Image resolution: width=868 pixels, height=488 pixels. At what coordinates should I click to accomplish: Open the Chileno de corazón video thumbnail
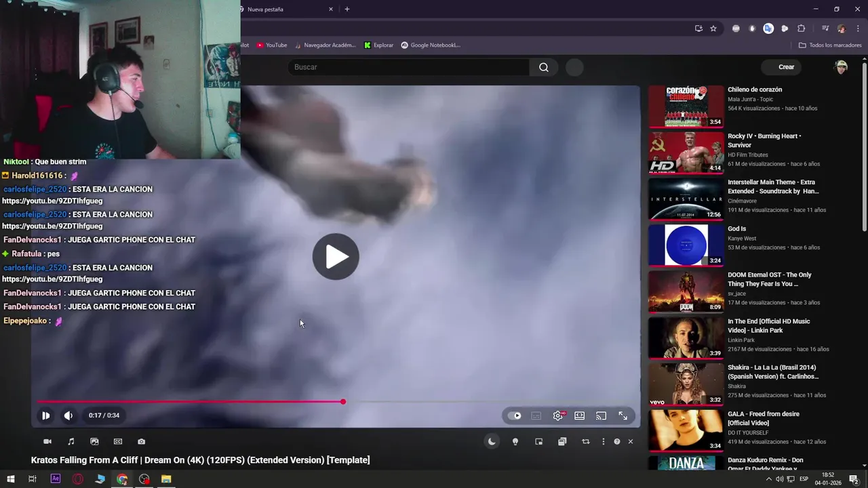point(686,106)
